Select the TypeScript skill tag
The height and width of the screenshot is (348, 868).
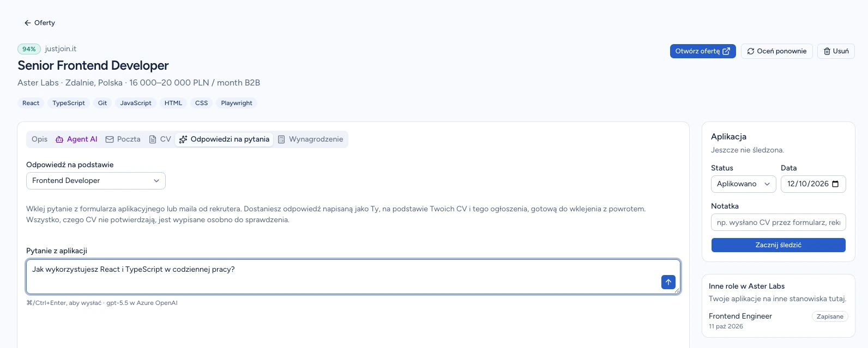click(x=69, y=103)
